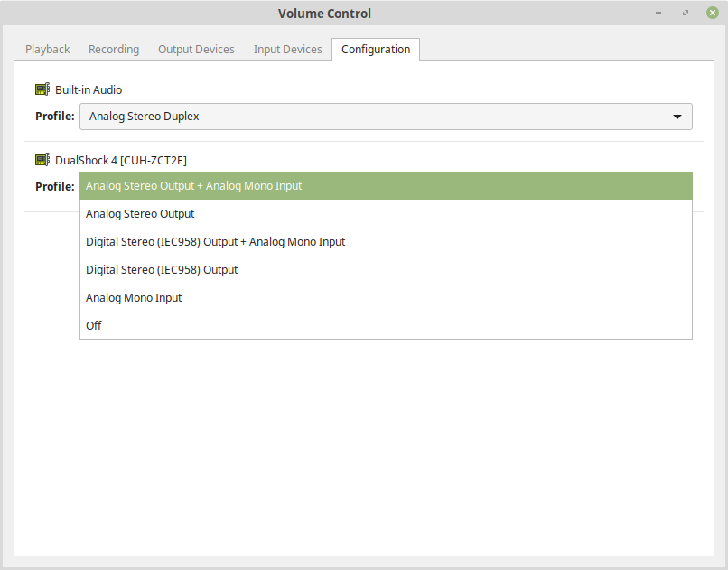The width and height of the screenshot is (728, 570).
Task: Click the Built-in Audio device name
Action: 89,90
